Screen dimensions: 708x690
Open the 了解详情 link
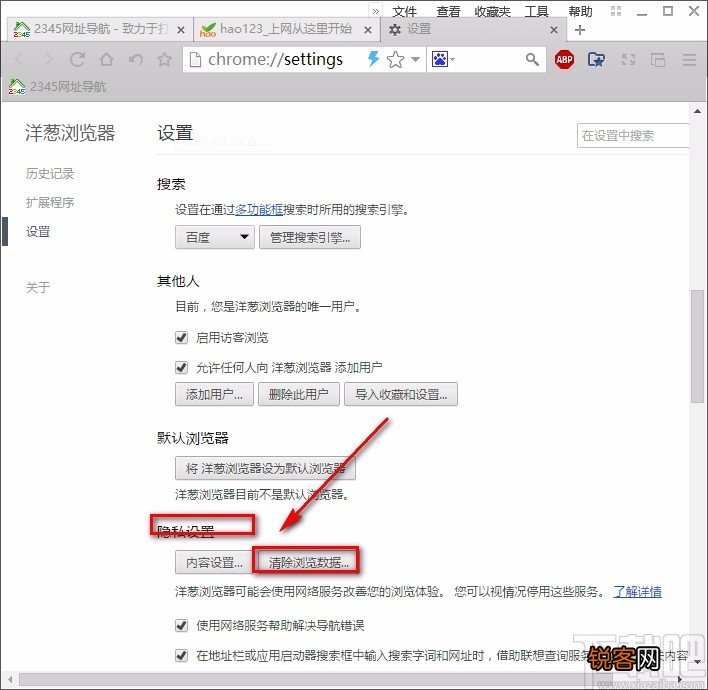click(x=637, y=592)
